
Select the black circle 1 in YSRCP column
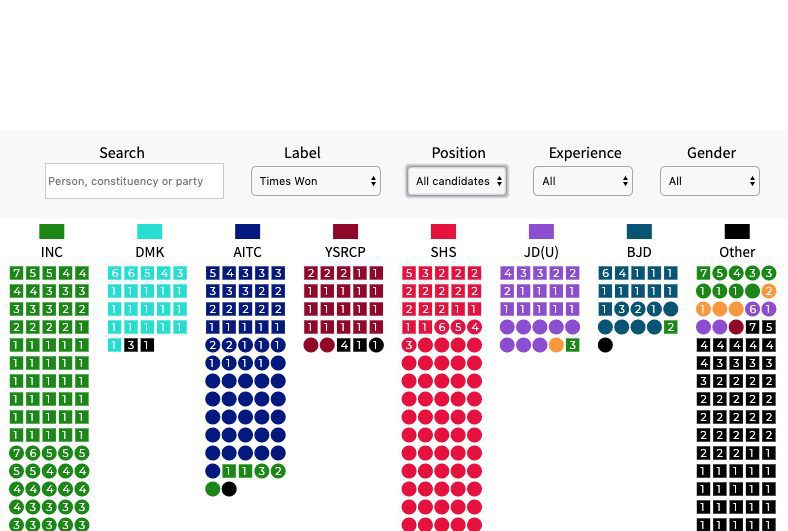376,345
